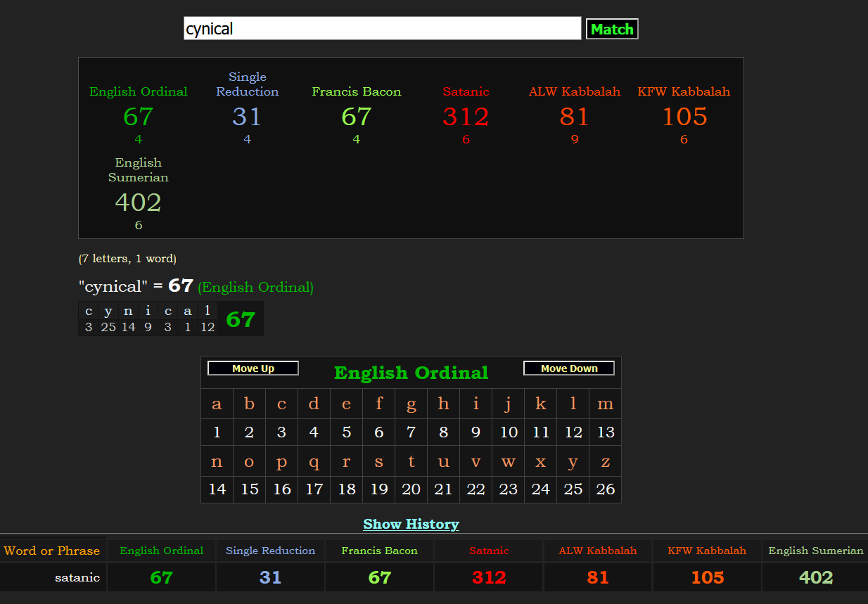
Task: Click the value 14 in cynical breakdown
Action: pos(128,327)
